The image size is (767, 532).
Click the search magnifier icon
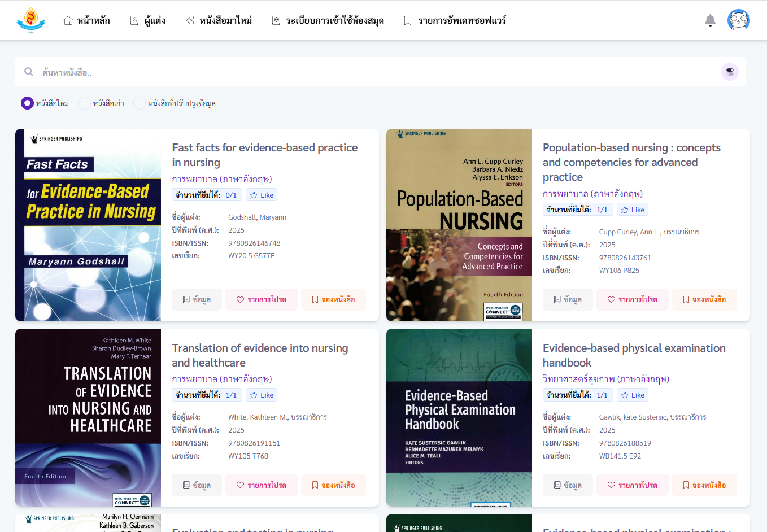coord(29,72)
